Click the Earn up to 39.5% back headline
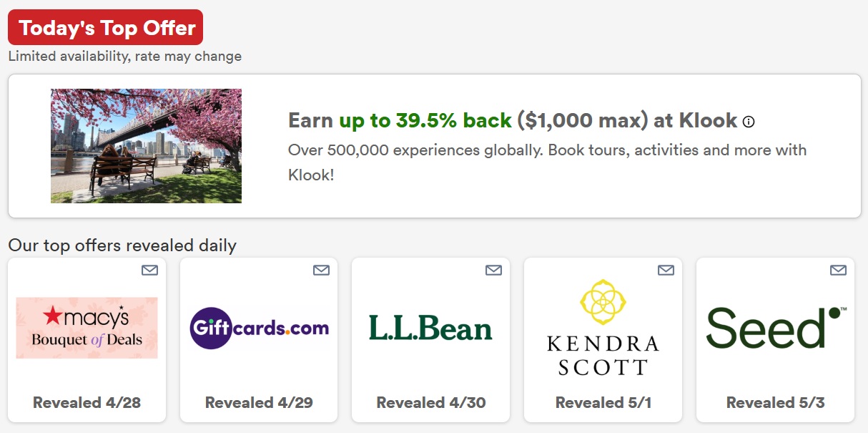 click(x=512, y=120)
